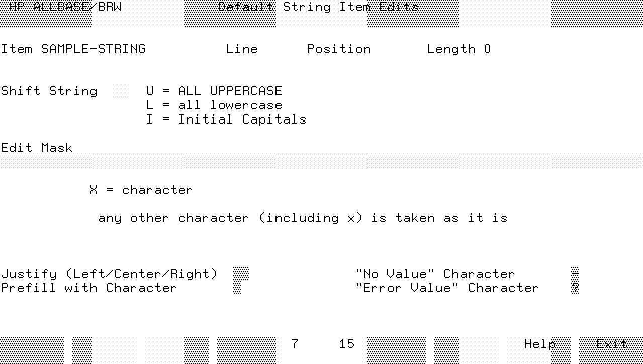This screenshot has height=364, width=643.
Task: Click the "Error Value" Character field
Action: click(x=576, y=288)
